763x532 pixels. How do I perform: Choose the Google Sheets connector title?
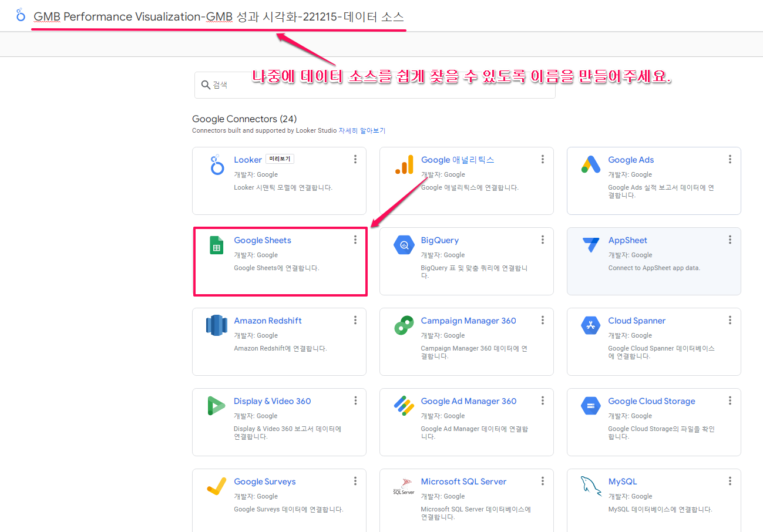coord(263,240)
